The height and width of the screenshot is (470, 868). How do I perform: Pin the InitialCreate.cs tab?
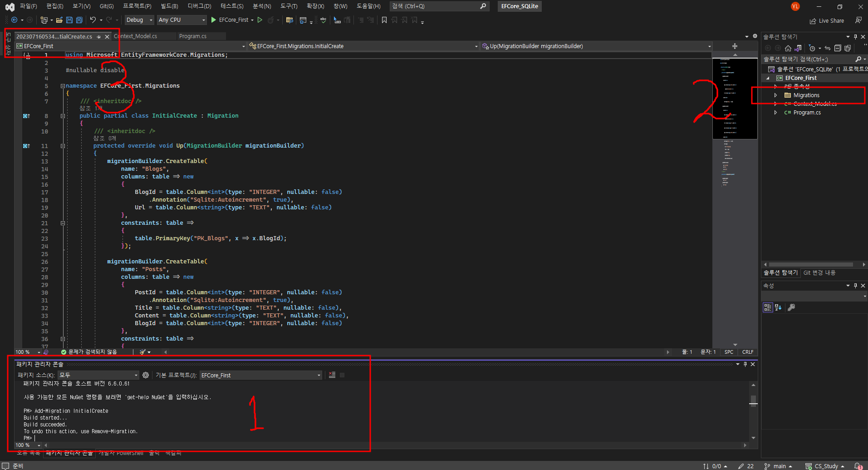point(98,37)
